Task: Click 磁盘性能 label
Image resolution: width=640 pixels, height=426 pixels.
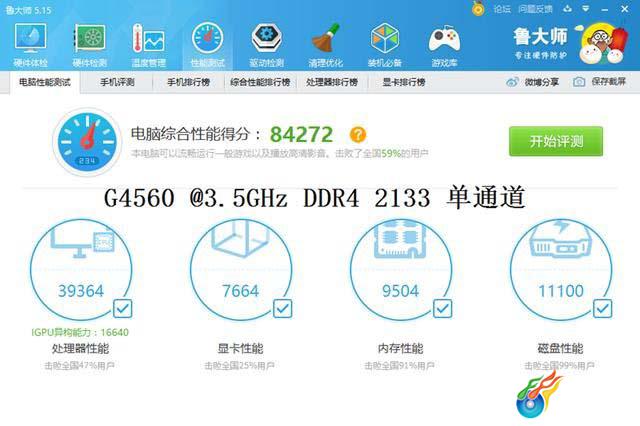Action: [x=560, y=348]
